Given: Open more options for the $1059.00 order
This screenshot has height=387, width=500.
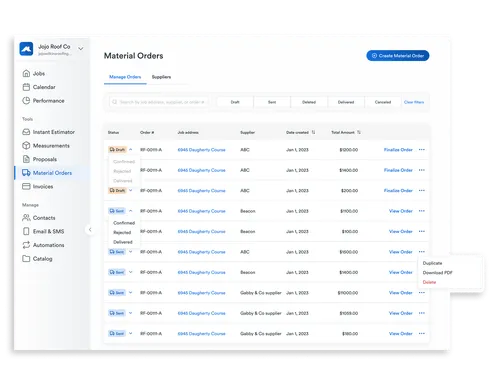Looking at the screenshot, I should [422, 313].
